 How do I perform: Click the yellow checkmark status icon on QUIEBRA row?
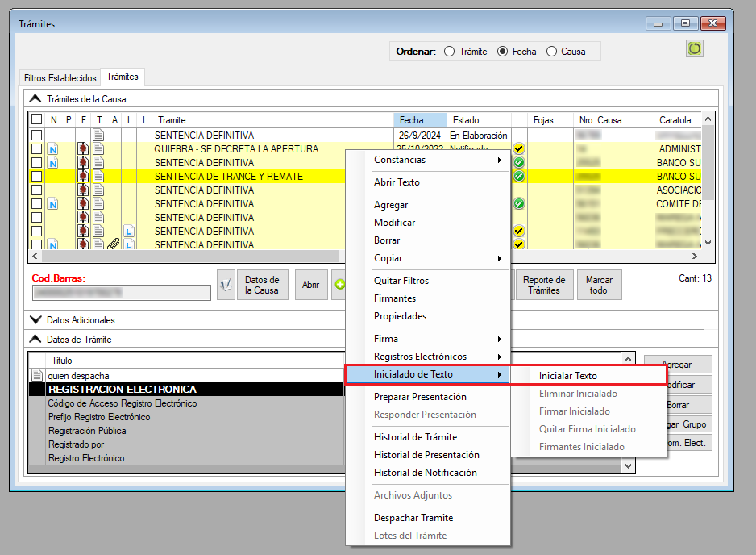519,149
